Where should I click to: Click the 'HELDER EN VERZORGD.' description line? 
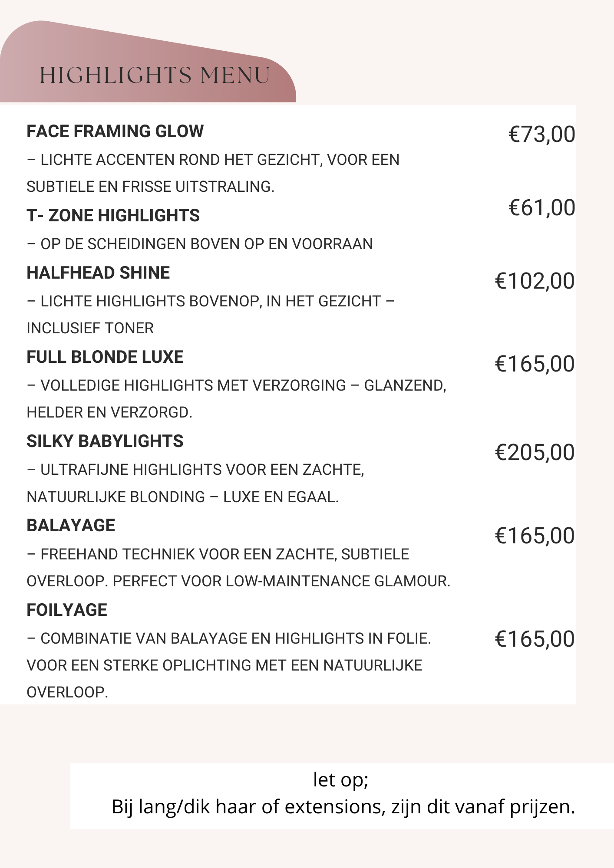[109, 412]
